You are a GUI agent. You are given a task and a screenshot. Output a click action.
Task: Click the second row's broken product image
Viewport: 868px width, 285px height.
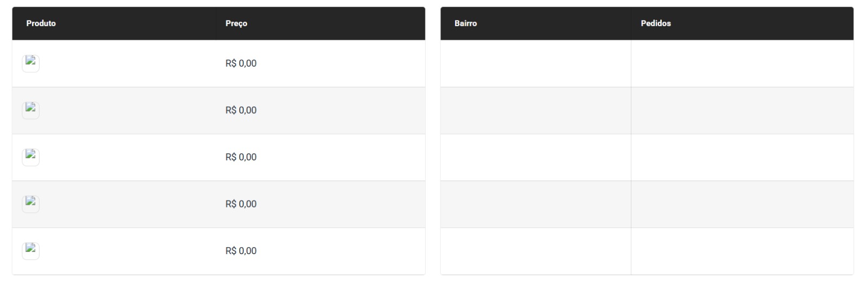[30, 110]
